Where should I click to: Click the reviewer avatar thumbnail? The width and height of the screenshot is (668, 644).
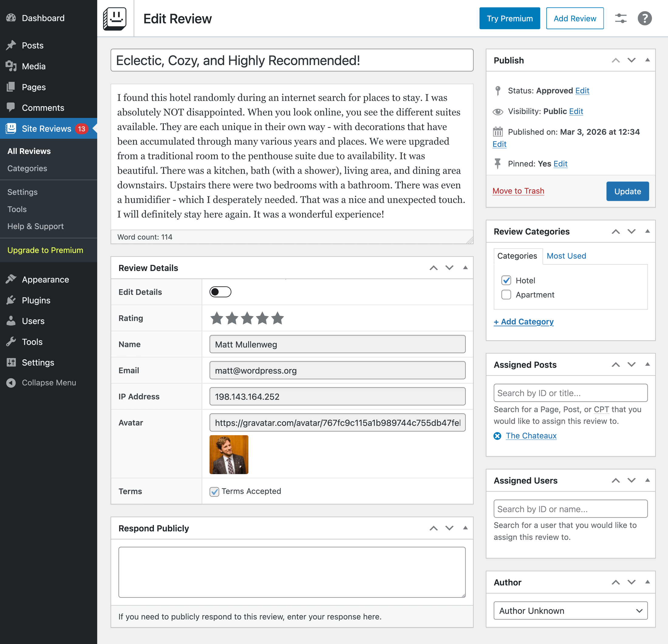(229, 454)
